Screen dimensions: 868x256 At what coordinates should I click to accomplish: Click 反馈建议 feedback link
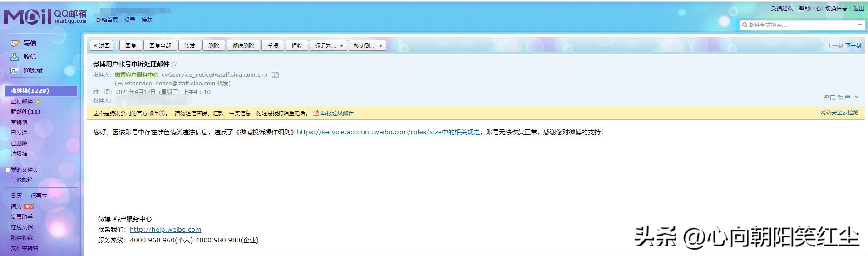point(782,9)
